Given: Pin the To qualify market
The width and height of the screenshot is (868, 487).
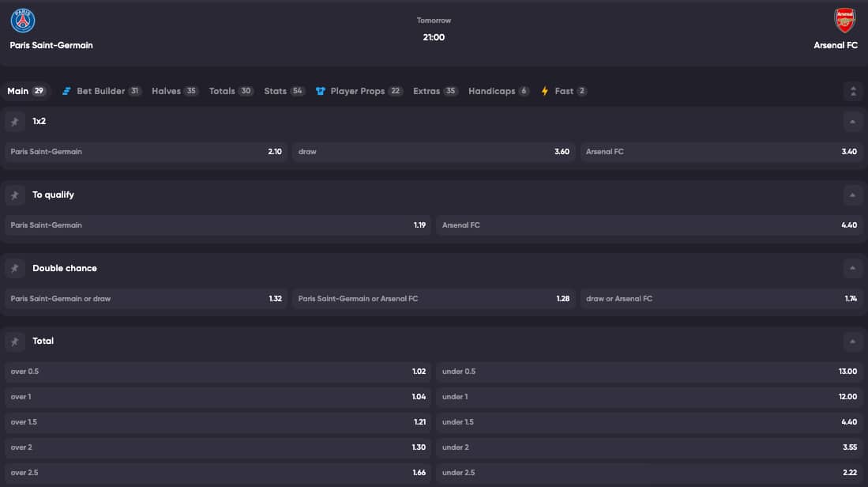Looking at the screenshot, I should click(x=15, y=195).
